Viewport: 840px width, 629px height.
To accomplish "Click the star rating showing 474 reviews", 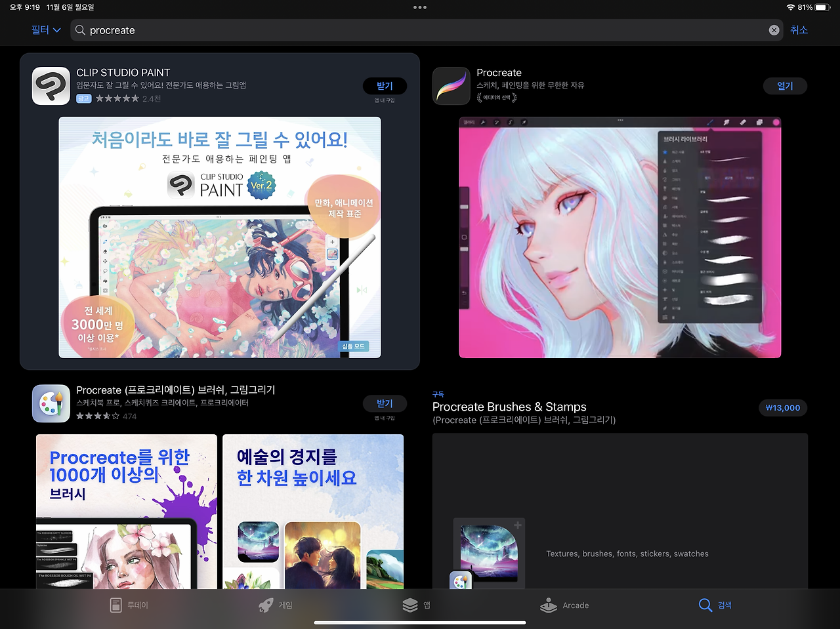I will pyautogui.click(x=98, y=416).
